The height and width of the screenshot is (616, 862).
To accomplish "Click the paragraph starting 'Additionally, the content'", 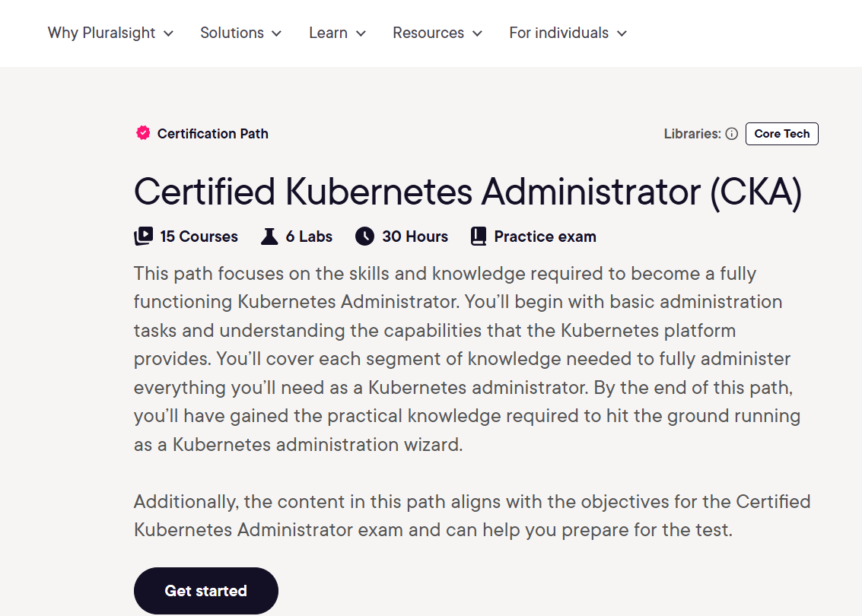I will 472,516.
